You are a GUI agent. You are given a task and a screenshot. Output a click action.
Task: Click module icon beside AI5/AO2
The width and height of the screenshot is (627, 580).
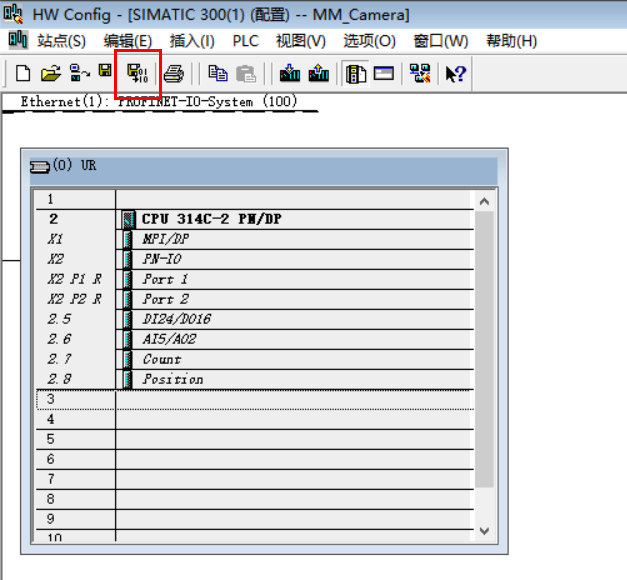click(127, 339)
